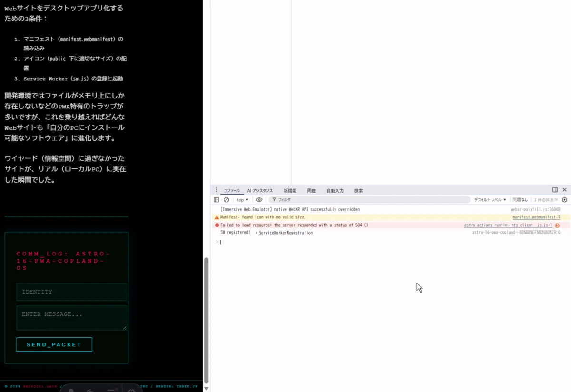
Task: Switch to the 問題 tab
Action: (312, 191)
